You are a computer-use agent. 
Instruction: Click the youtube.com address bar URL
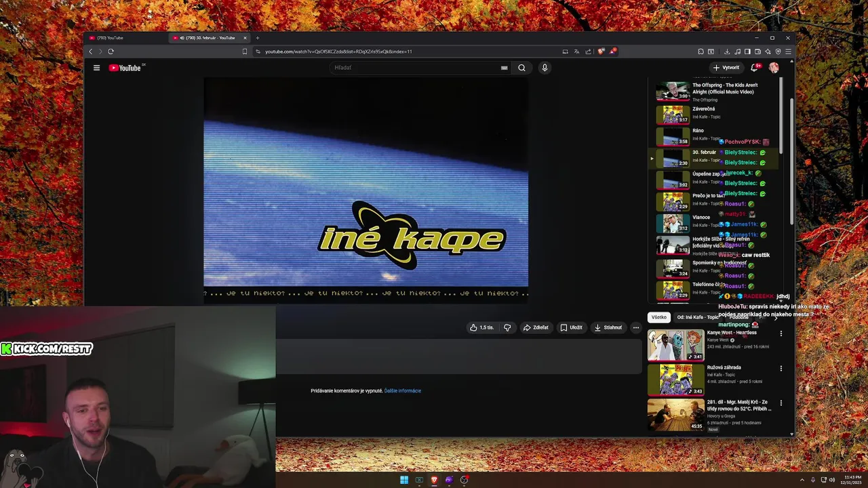pos(338,52)
